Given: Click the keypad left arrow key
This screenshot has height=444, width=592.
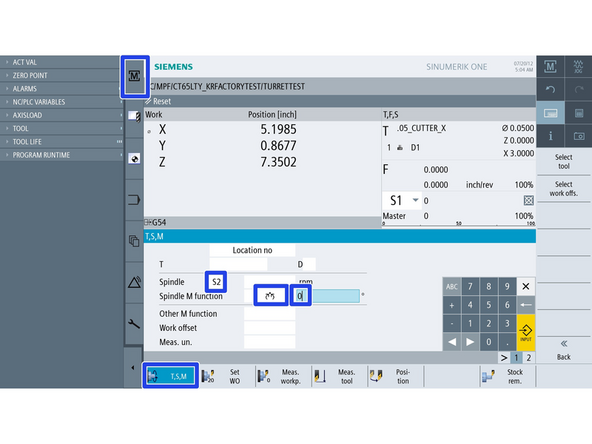Looking at the screenshot, I should 452,342.
